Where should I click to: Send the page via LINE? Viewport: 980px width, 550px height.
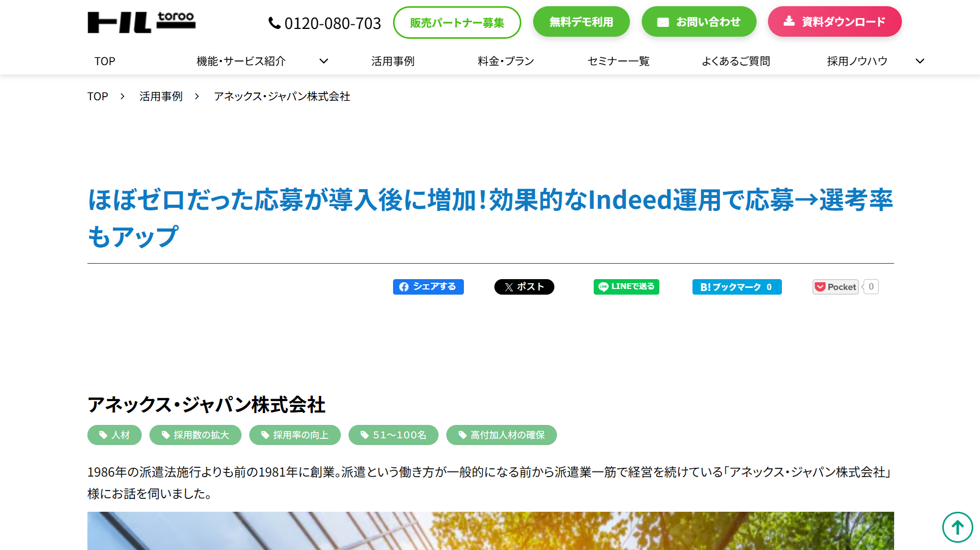tap(626, 287)
